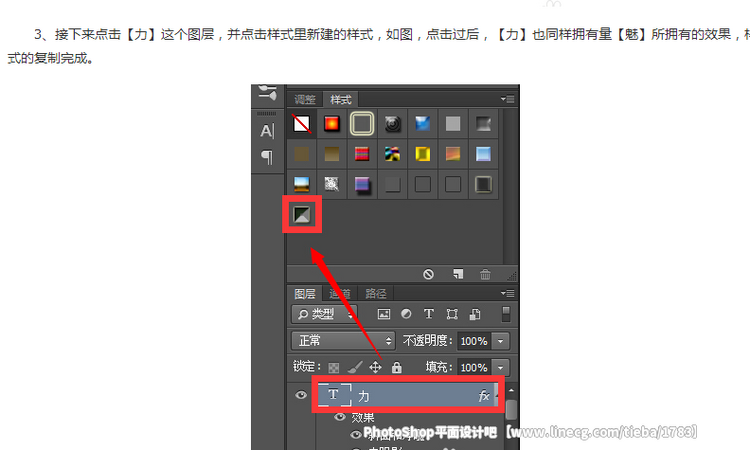
Task: Apply the double-ring outline style preset
Action: tap(362, 124)
